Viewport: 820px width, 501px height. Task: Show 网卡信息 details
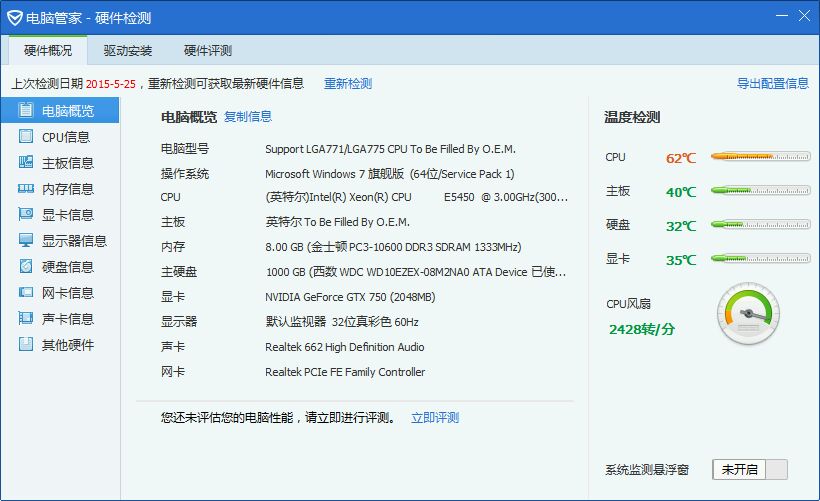(60, 293)
